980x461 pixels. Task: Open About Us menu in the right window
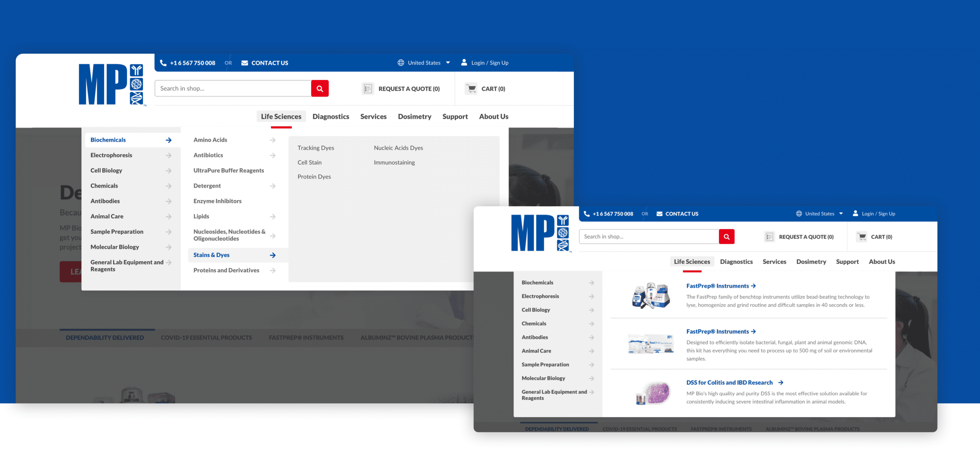coord(882,262)
